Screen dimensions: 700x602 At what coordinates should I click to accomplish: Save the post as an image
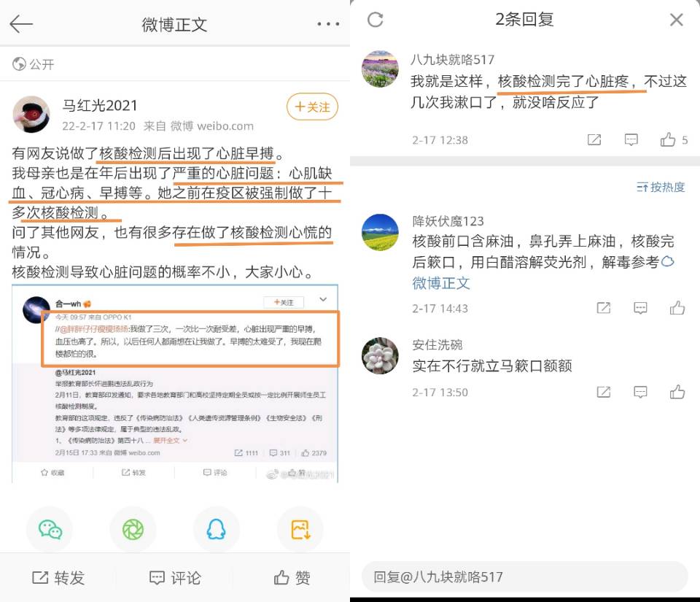(x=300, y=530)
